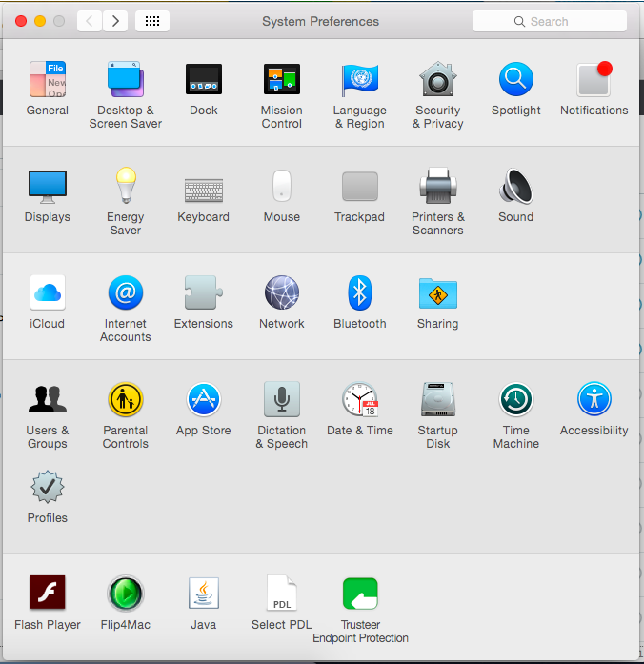Image resolution: width=644 pixels, height=664 pixels.
Task: Click the Show All grid button
Action: [152, 21]
